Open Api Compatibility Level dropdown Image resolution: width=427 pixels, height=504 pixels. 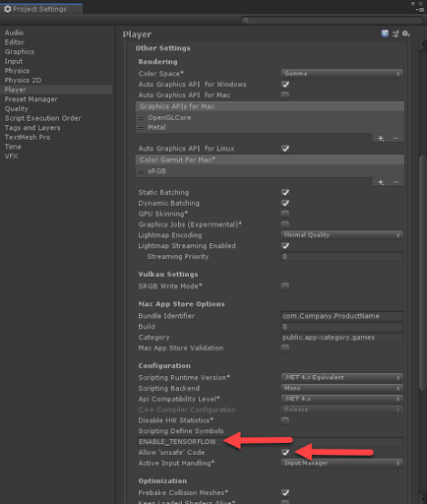[x=342, y=399]
